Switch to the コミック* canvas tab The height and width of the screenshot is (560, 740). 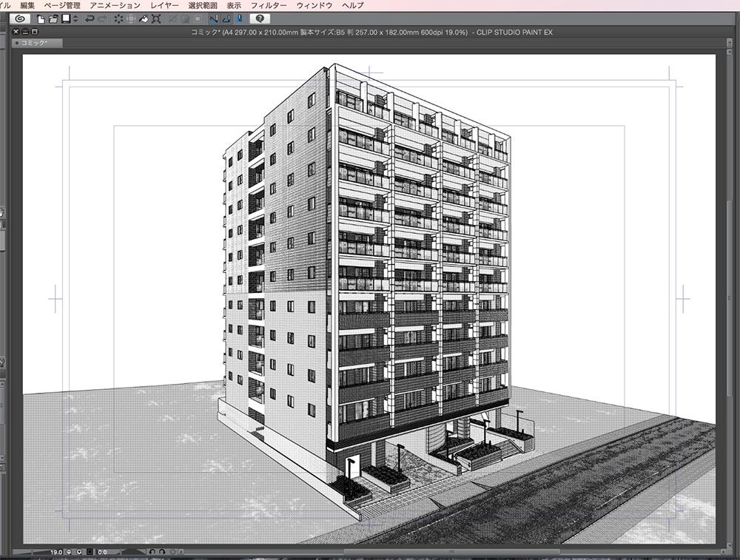[33, 43]
